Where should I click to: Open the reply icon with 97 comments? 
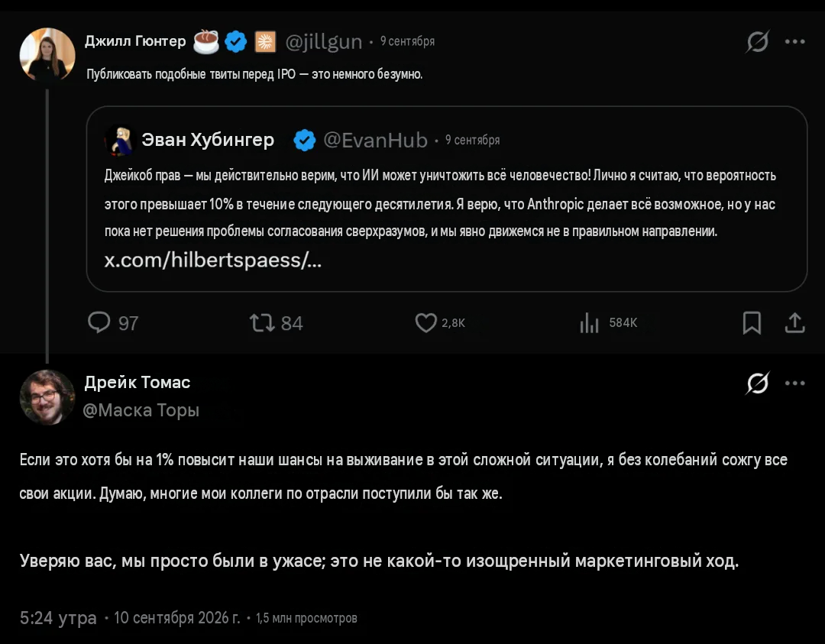coord(99,322)
